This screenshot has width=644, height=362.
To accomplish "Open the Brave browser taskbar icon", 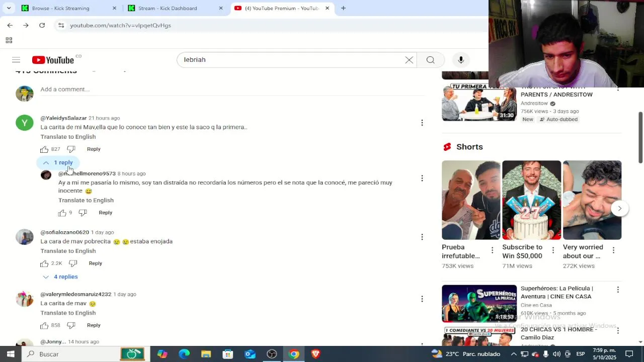I will (315, 354).
